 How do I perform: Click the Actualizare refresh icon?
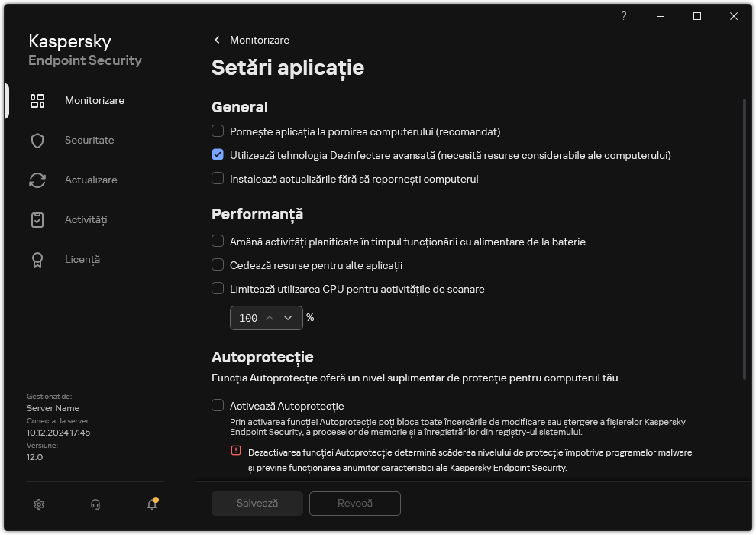37,180
